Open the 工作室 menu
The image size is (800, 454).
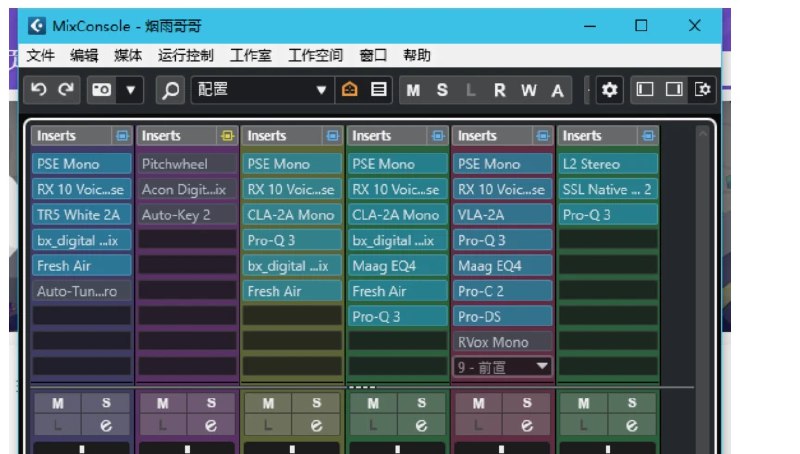(251, 55)
